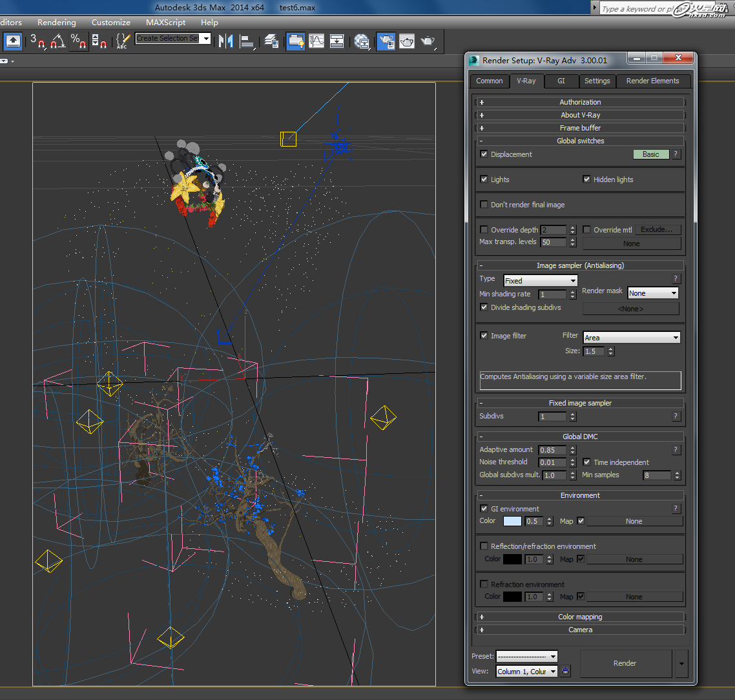735x700 pixels.
Task: Toggle the Graphite ribbon icon
Action: 296,41
